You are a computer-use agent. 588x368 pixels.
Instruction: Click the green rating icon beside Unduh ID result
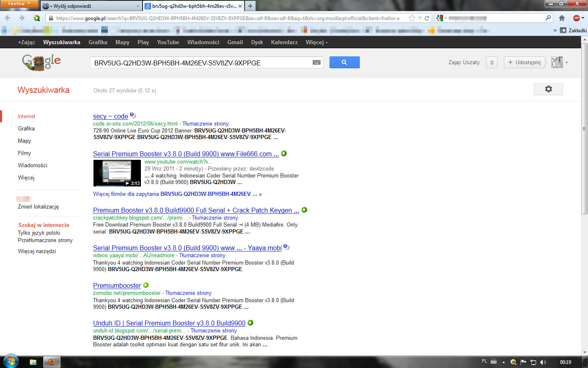click(250, 323)
